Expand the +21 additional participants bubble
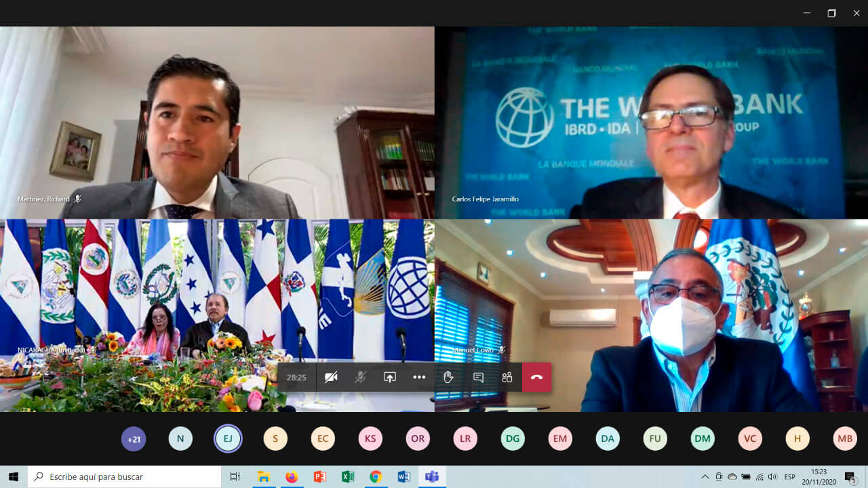The image size is (868, 488). pyautogui.click(x=134, y=439)
